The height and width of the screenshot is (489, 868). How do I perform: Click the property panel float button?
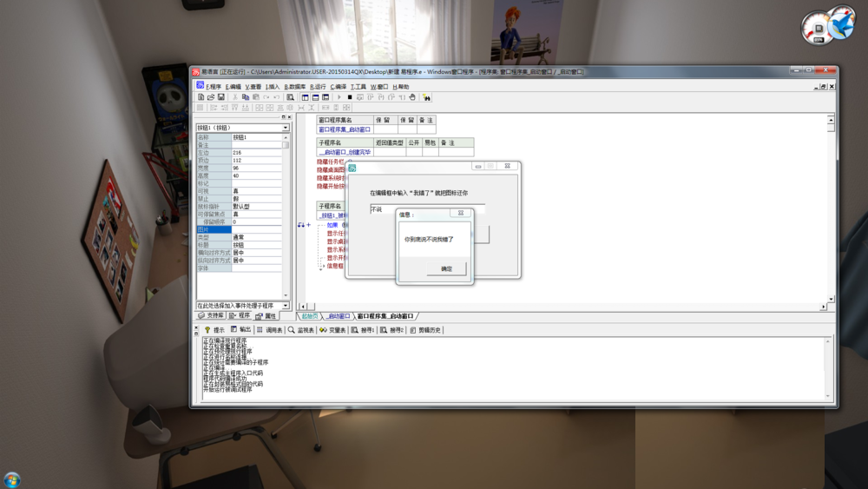point(284,117)
